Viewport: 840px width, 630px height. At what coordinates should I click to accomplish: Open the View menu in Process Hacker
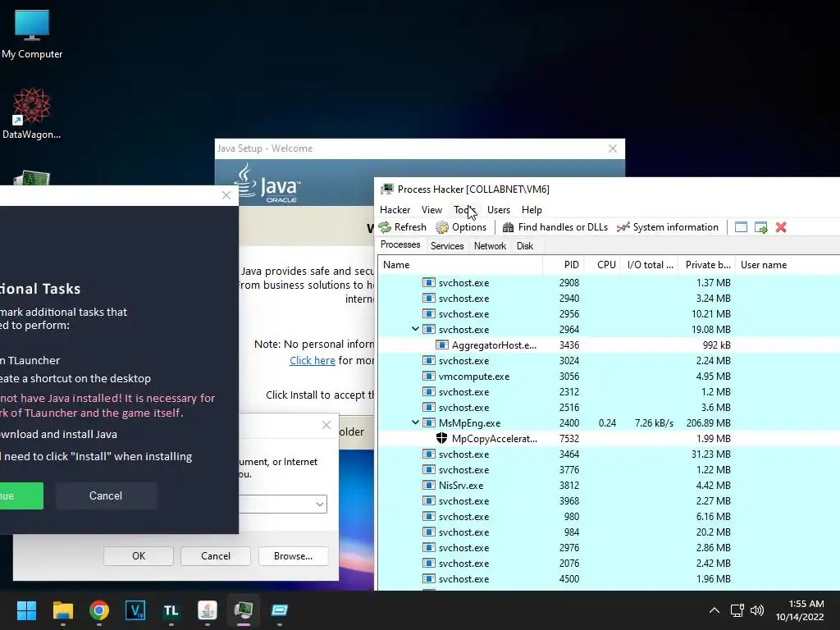[431, 210]
